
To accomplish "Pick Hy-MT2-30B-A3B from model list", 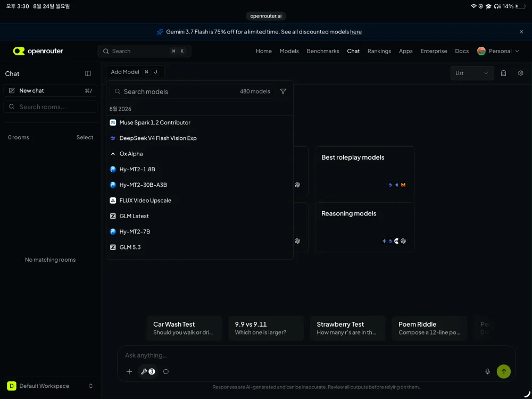I will (199, 185).
